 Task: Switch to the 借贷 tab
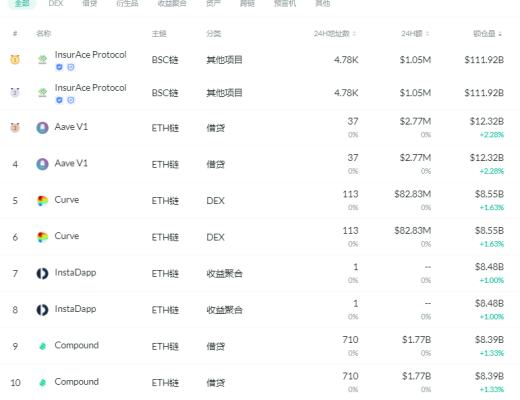(89, 3)
